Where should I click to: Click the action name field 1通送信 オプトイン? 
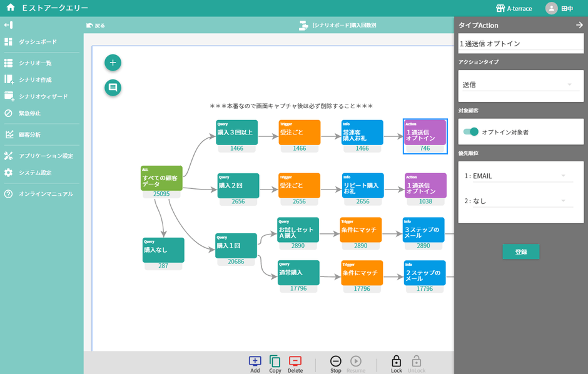pyautogui.click(x=520, y=44)
